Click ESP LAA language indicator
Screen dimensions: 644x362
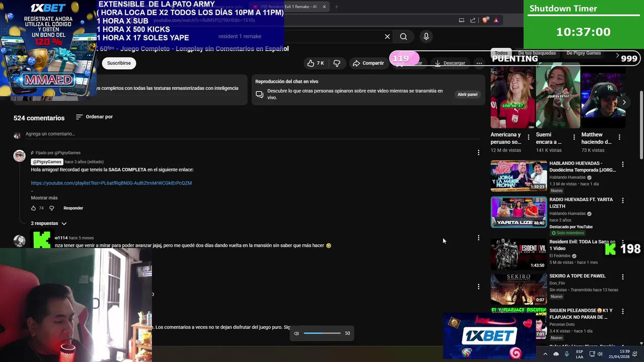point(580,354)
